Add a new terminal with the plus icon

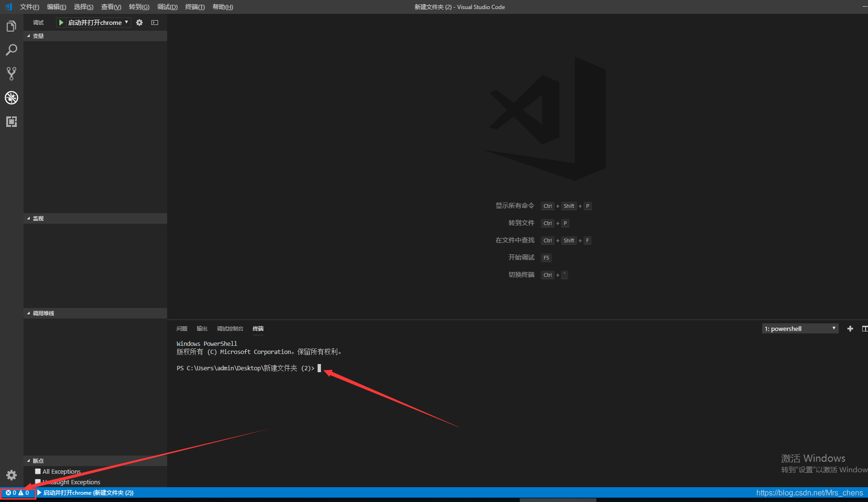(x=850, y=329)
